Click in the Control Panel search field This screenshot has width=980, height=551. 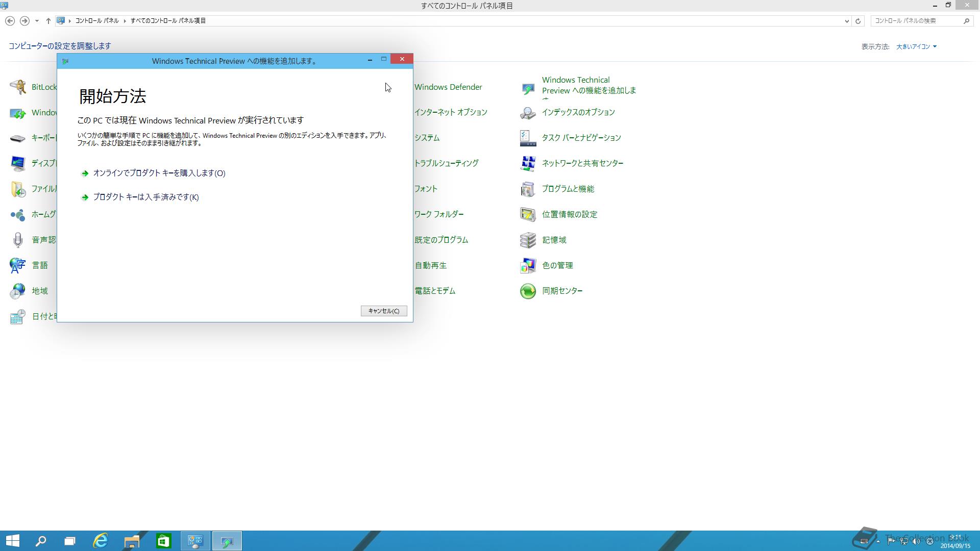[916, 21]
